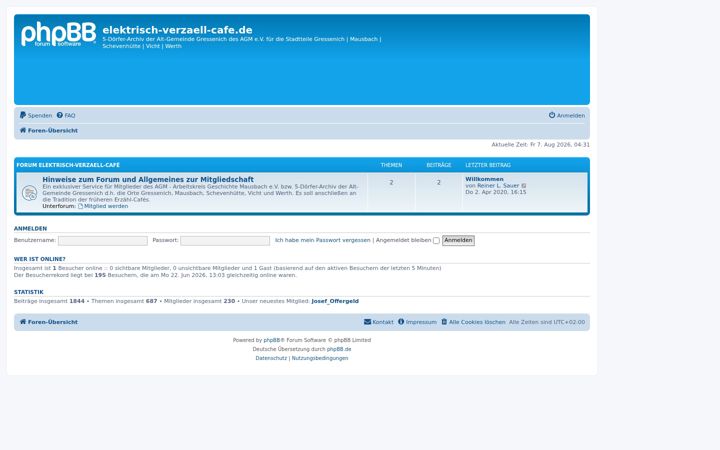Click the ANMELDEN section heading link

(30, 229)
